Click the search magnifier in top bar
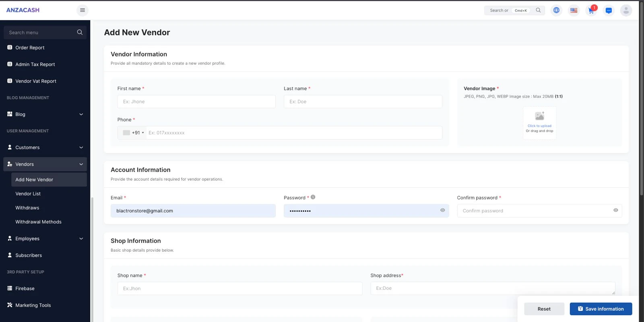 point(538,10)
